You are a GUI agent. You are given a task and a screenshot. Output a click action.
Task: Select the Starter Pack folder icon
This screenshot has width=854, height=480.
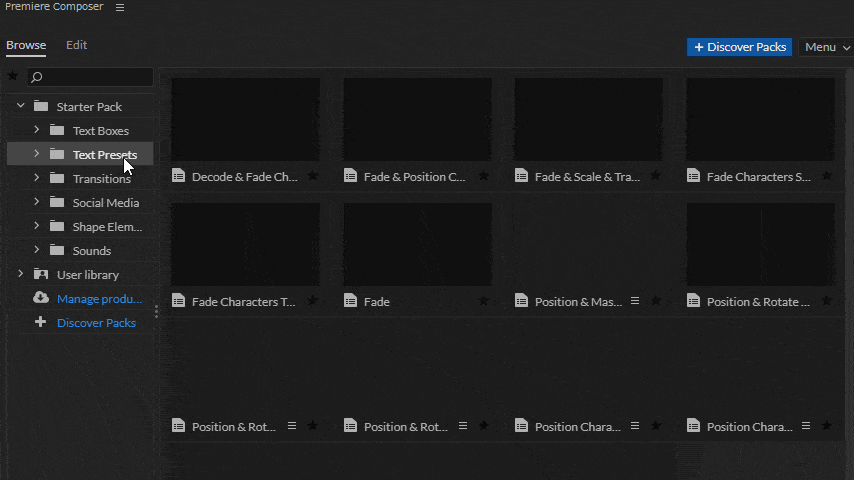(41, 106)
